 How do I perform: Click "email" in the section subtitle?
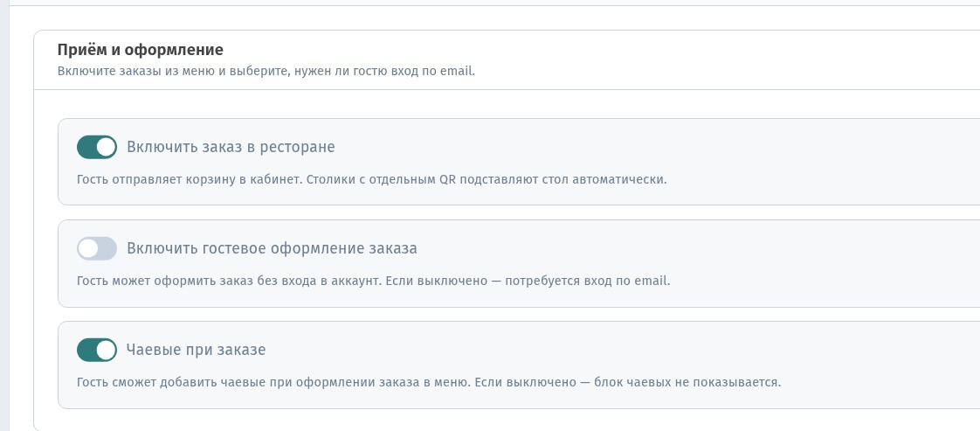point(458,71)
